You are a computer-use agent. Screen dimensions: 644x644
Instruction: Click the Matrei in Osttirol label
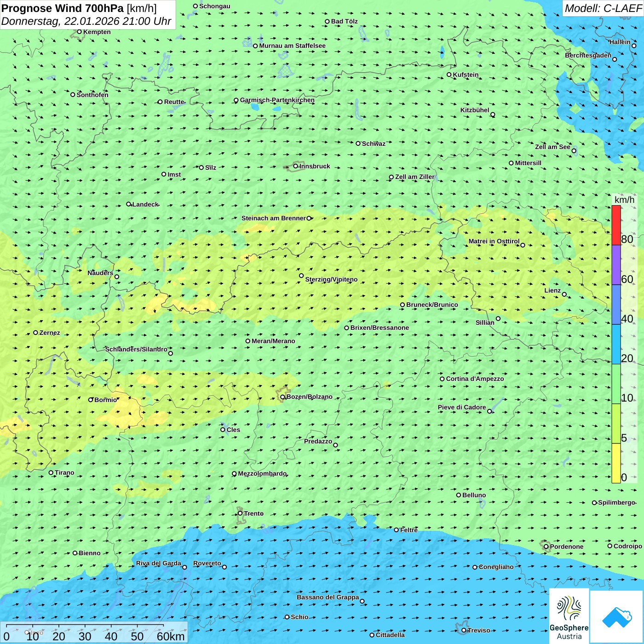pyautogui.click(x=494, y=241)
